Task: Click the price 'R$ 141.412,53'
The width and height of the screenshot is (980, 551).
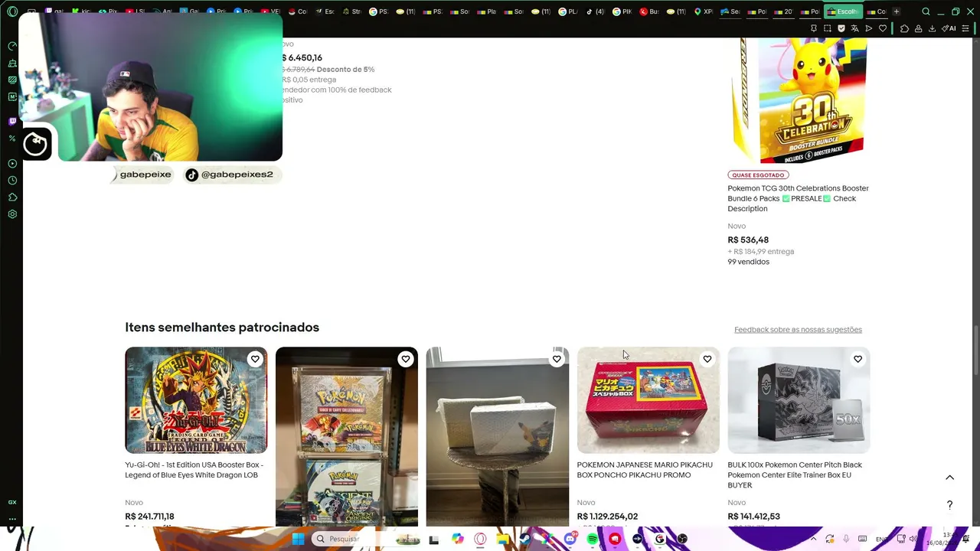Action: tap(753, 517)
